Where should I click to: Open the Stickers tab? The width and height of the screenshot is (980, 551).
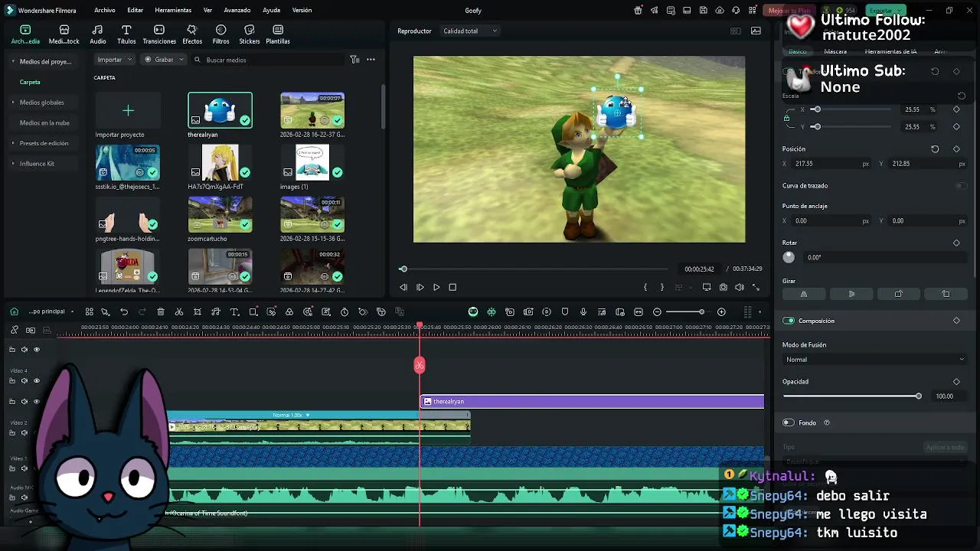pyautogui.click(x=250, y=34)
